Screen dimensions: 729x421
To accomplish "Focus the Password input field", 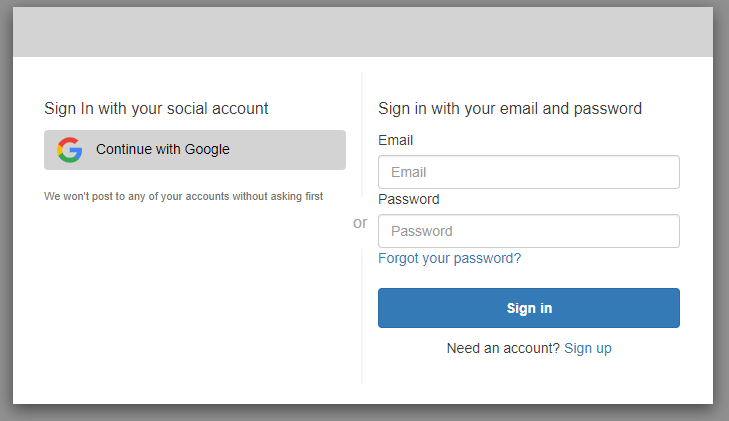I will coord(528,231).
